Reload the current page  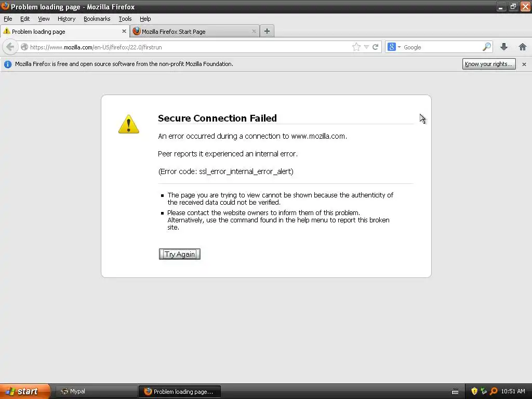pos(375,47)
